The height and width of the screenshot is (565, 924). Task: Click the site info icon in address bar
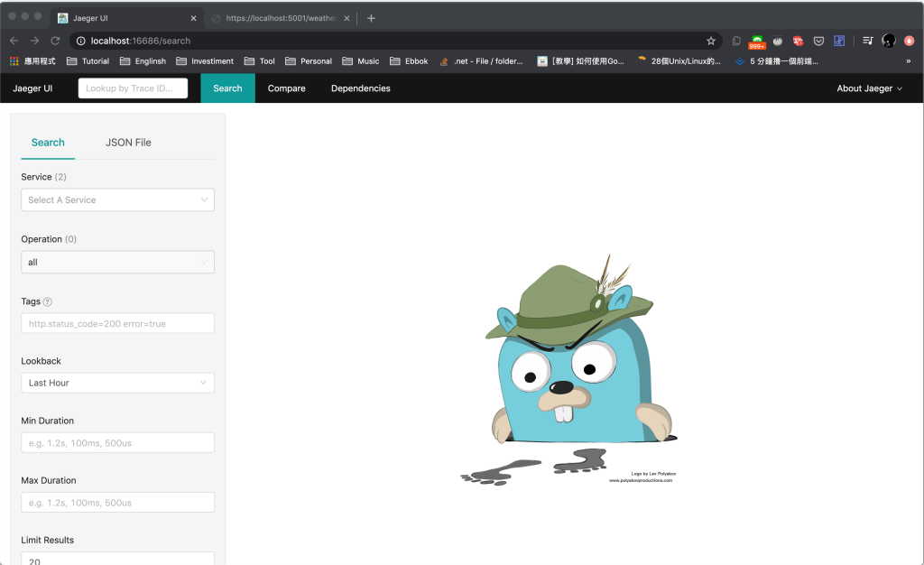(80, 41)
